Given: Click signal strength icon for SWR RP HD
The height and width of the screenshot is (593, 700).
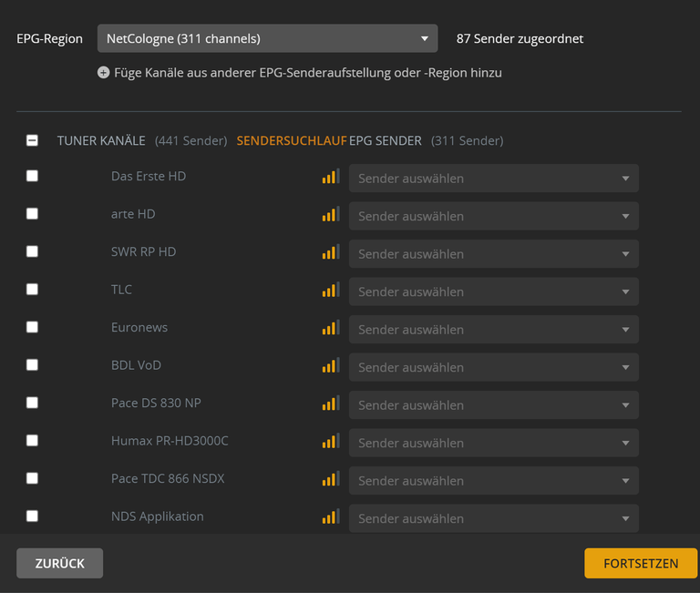Looking at the screenshot, I should click(x=330, y=252).
